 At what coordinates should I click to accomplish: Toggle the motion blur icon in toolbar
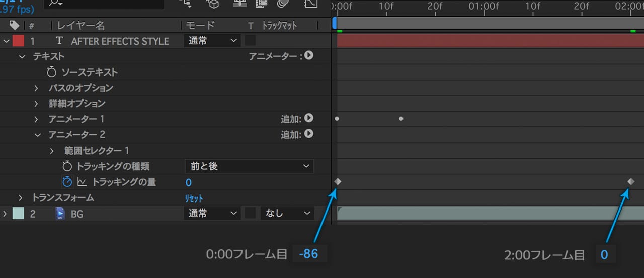[284, 4]
